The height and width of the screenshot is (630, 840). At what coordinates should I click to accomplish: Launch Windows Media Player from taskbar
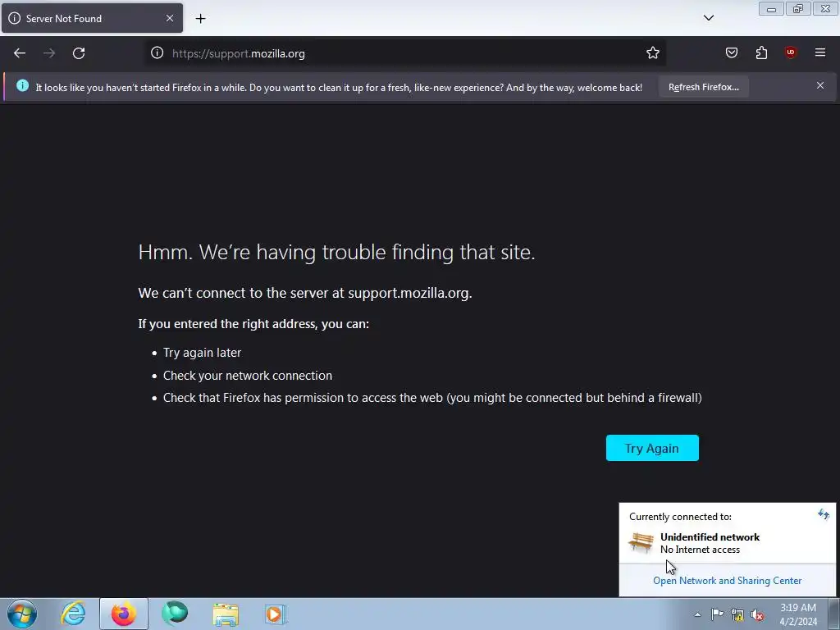coord(276,614)
